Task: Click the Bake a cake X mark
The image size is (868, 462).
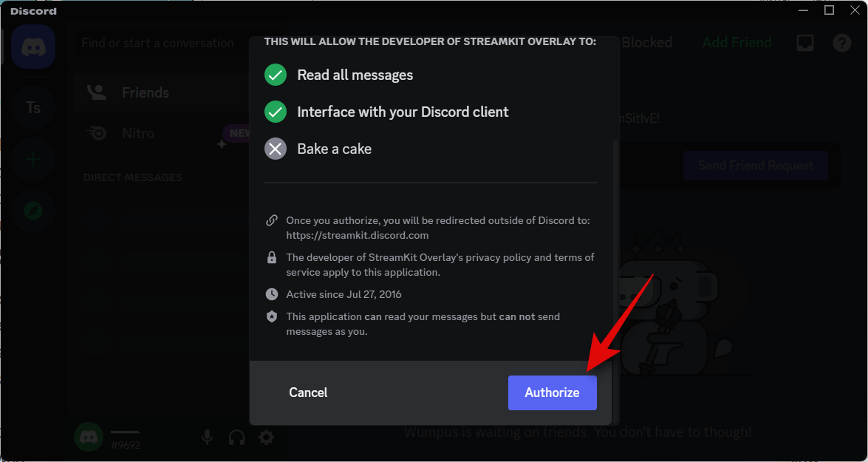Action: tap(276, 149)
